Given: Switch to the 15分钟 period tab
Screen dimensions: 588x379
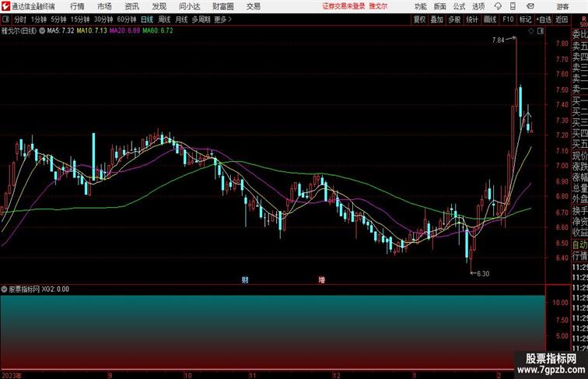Looking at the screenshot, I should point(80,19).
